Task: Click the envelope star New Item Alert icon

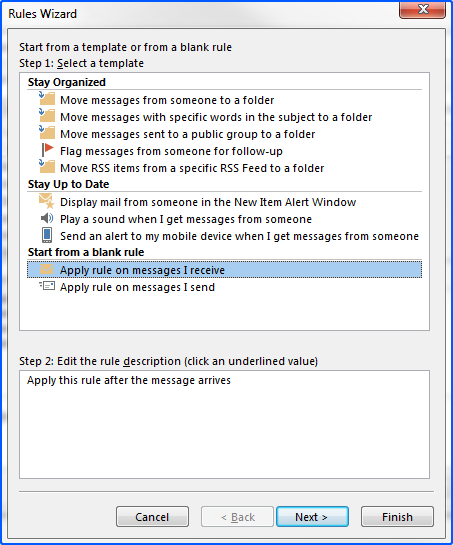Action: pos(47,201)
